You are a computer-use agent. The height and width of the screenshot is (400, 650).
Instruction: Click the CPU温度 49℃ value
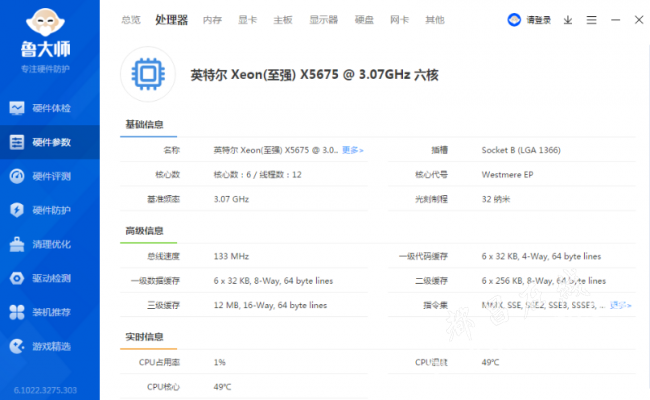pos(490,362)
